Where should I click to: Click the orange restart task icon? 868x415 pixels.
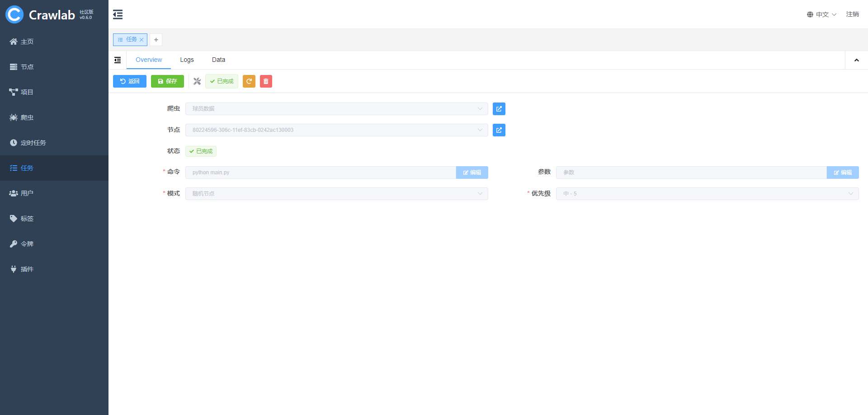(249, 81)
